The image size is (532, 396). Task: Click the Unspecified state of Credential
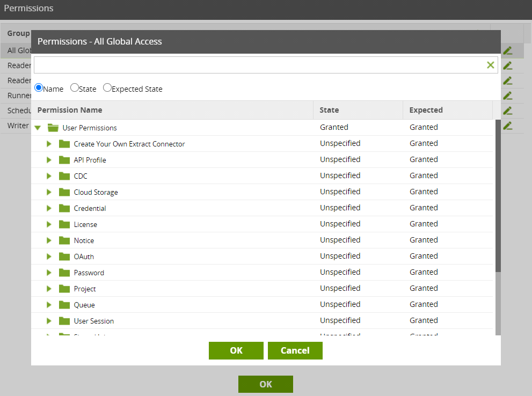click(x=340, y=208)
